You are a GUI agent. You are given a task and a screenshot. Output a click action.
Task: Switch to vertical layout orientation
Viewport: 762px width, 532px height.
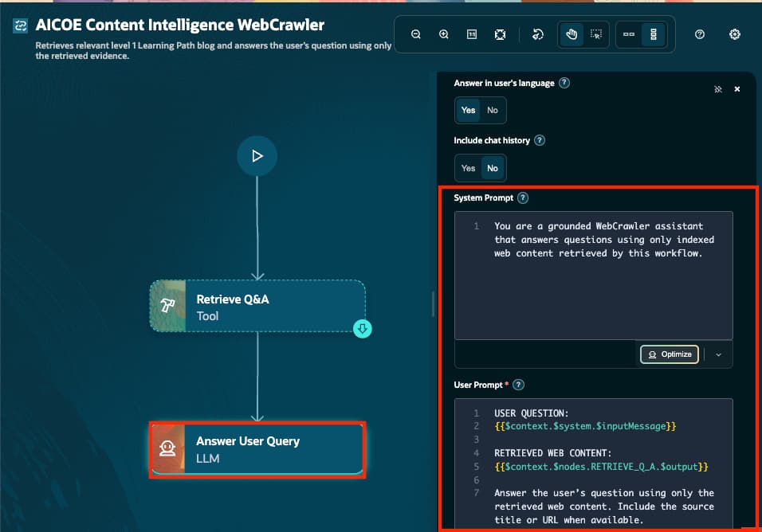click(653, 34)
